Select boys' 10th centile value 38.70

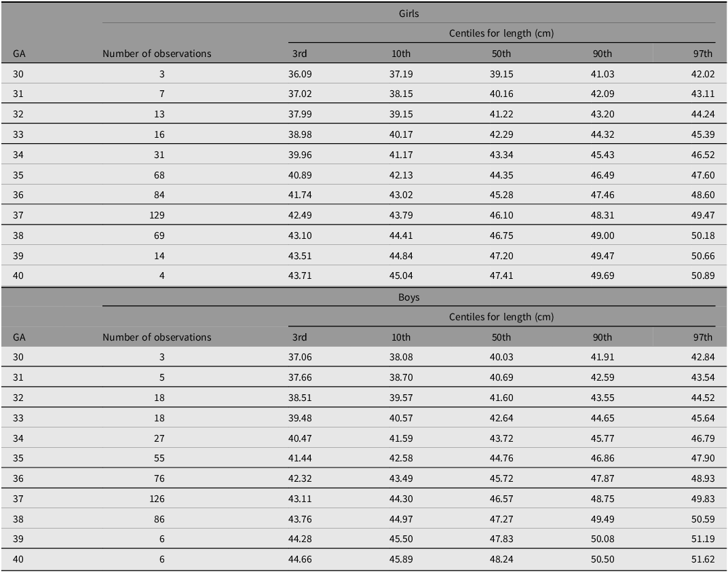pyautogui.click(x=400, y=377)
